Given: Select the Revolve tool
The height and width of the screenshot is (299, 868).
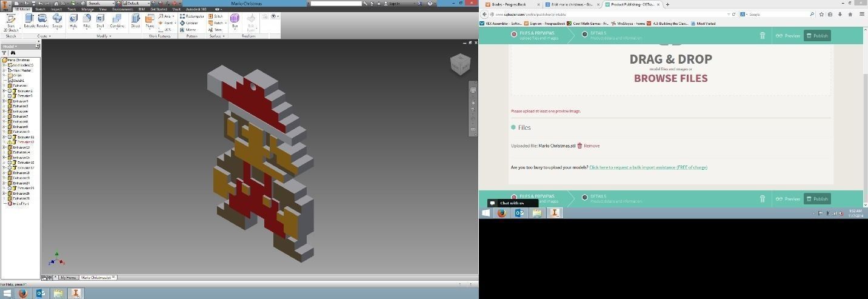Looking at the screenshot, I should (x=42, y=22).
